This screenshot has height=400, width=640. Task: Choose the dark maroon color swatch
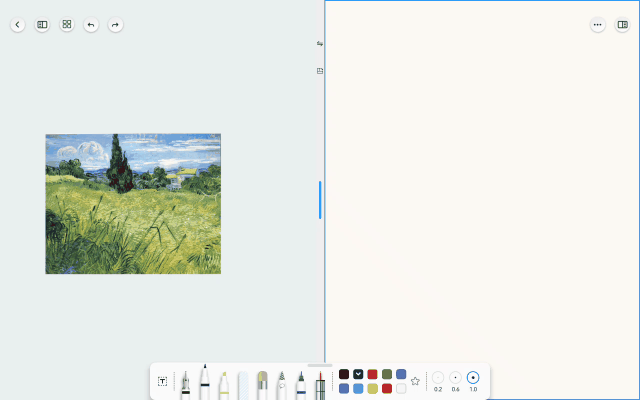pos(344,374)
